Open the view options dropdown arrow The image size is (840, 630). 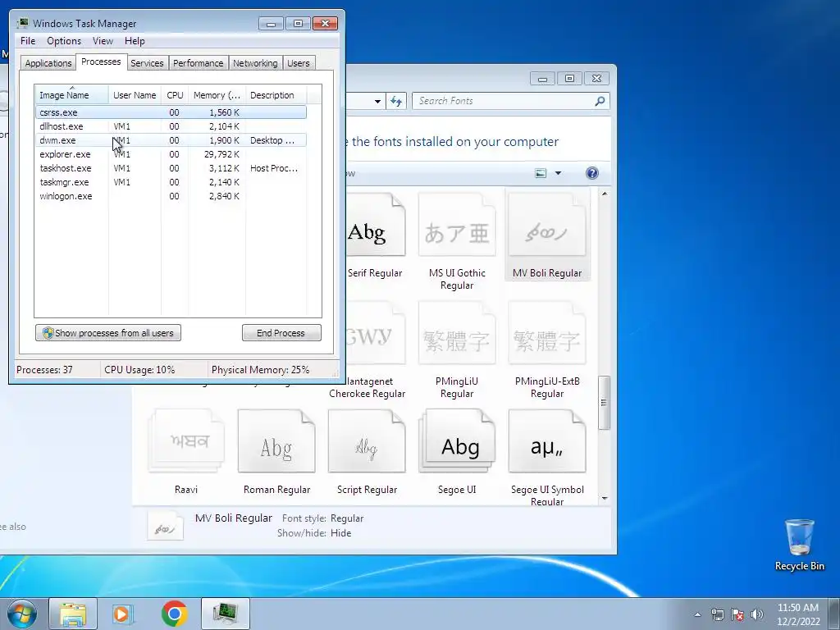[x=558, y=173]
